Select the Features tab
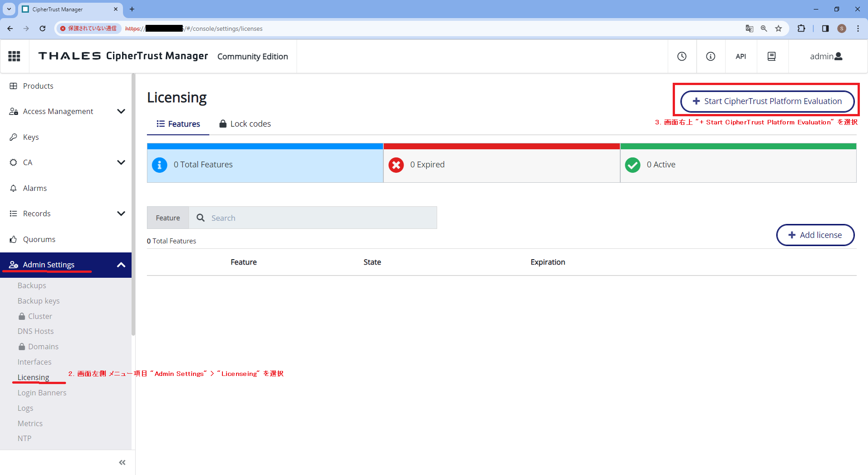868x475 pixels. (x=178, y=123)
